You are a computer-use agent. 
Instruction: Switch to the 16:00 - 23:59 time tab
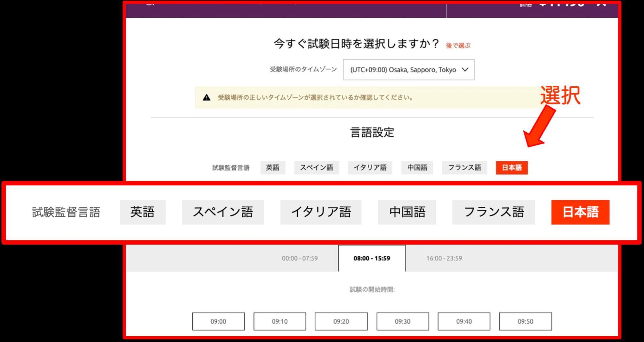tap(444, 258)
